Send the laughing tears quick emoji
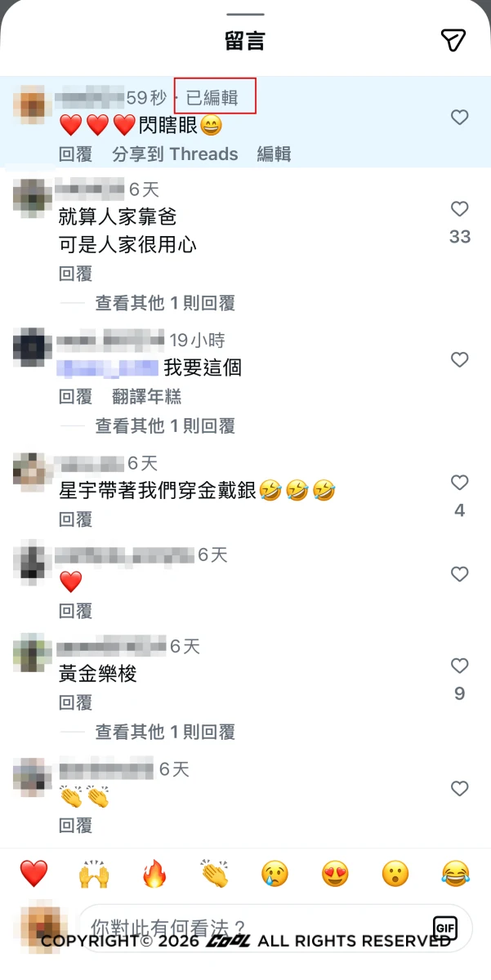This screenshot has height=980, width=491. click(x=456, y=874)
